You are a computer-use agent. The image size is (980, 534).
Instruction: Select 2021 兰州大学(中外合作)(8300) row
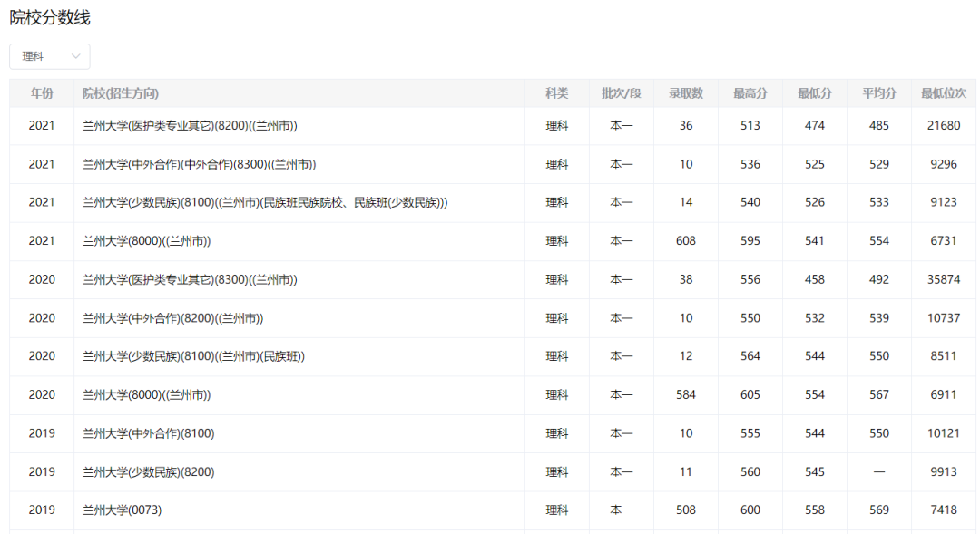click(x=199, y=164)
